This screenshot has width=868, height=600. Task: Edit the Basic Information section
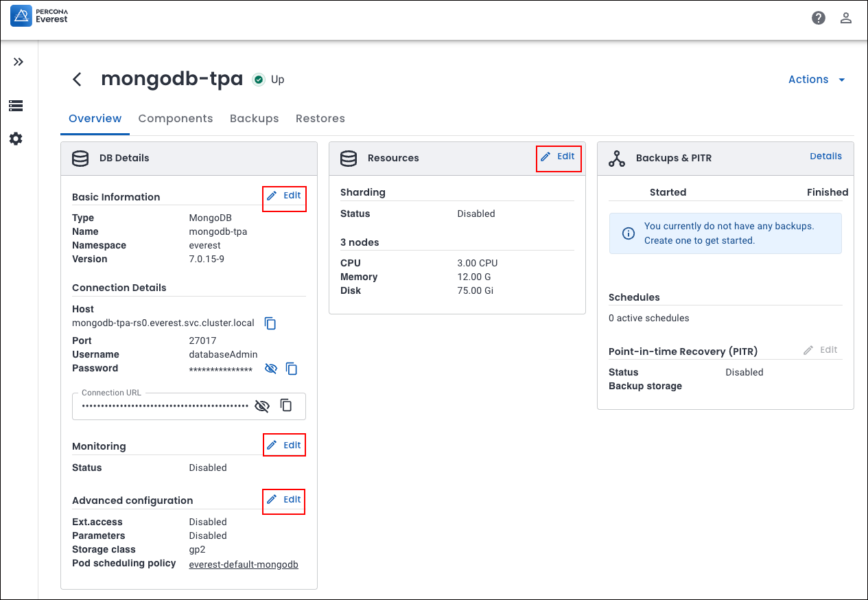pyautogui.click(x=285, y=196)
